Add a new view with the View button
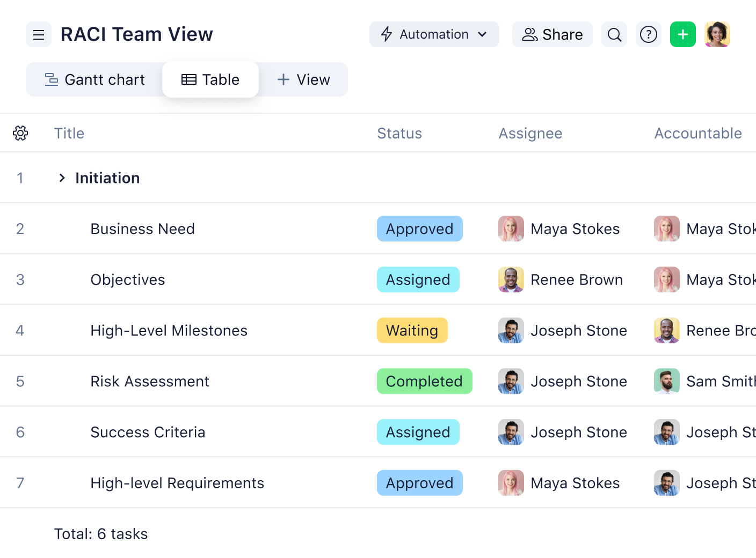The image size is (756, 558). pos(303,79)
